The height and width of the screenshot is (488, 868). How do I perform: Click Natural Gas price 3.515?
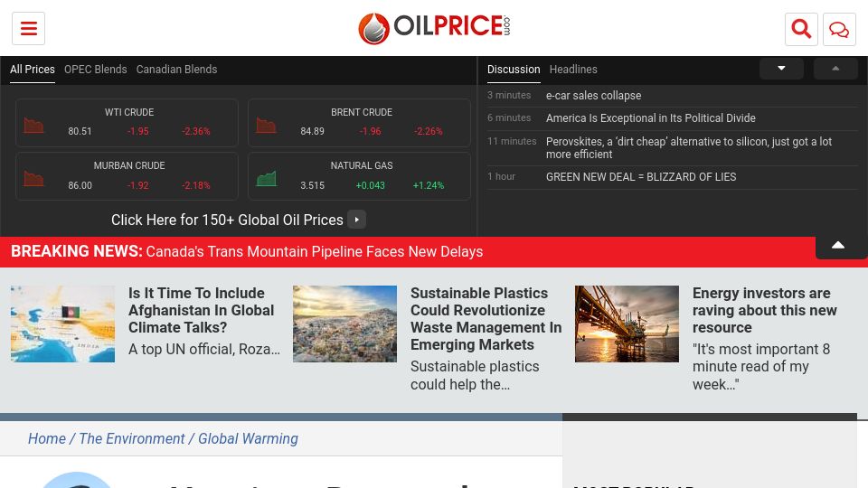[x=312, y=185]
